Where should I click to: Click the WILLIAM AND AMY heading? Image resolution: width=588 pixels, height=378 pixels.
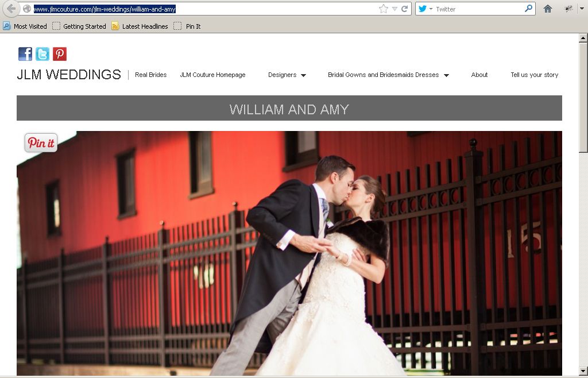[x=289, y=109]
